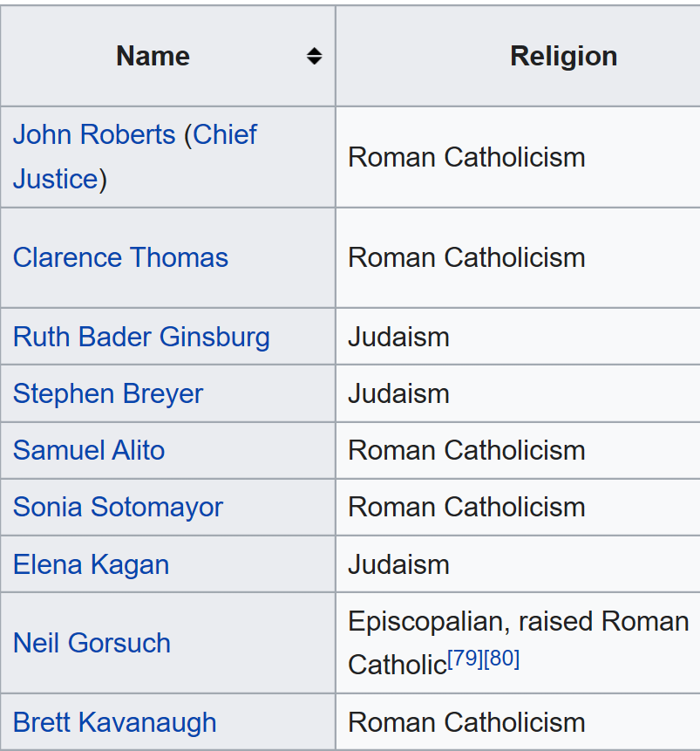Open the Sonia Sotomayor link
This screenshot has width=700, height=751.
118,508
